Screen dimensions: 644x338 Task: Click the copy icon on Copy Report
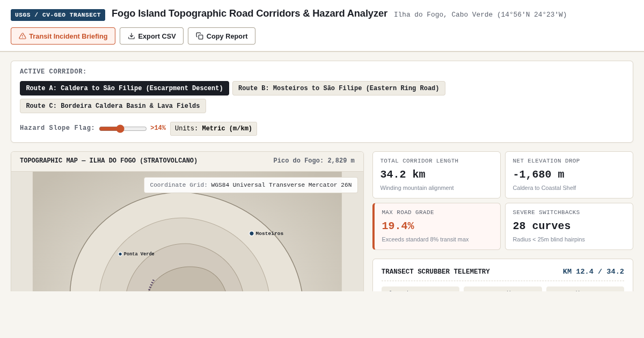(200, 36)
